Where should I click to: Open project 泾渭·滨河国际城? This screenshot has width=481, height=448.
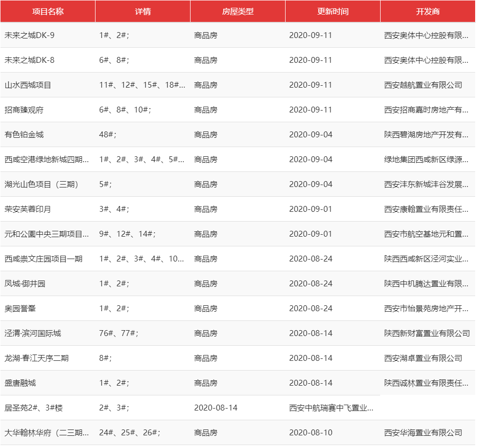click(x=33, y=333)
